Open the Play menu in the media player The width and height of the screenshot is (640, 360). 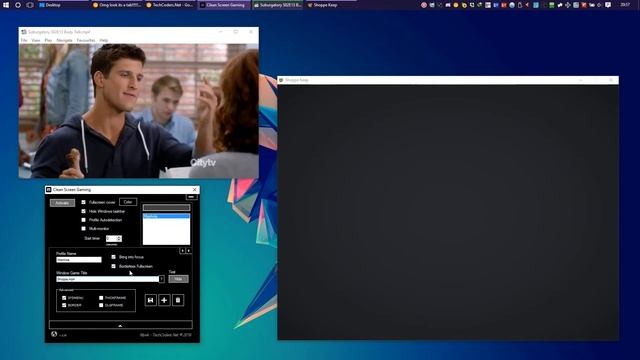[x=48, y=40]
